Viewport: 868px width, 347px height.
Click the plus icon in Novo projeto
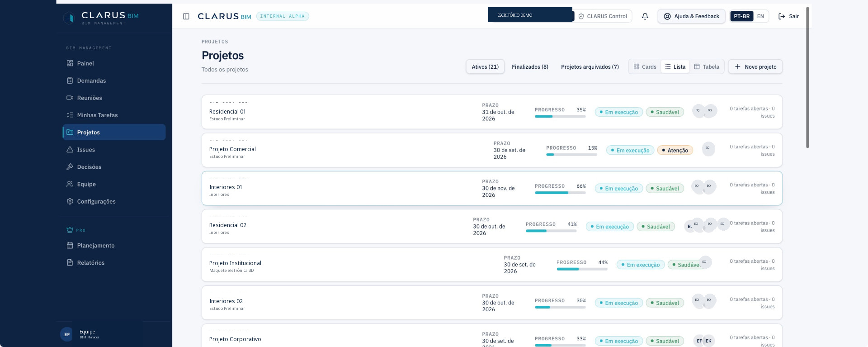click(737, 67)
